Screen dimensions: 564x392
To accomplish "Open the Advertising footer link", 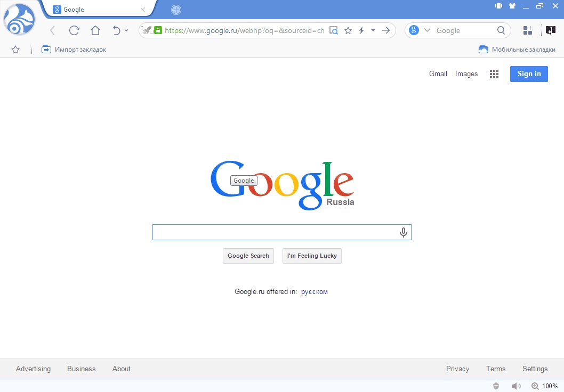I will (33, 369).
